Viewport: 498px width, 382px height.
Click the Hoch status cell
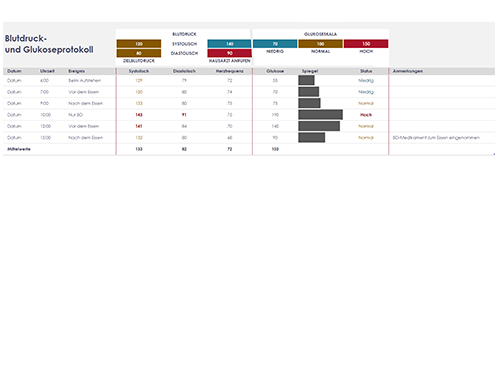point(366,115)
